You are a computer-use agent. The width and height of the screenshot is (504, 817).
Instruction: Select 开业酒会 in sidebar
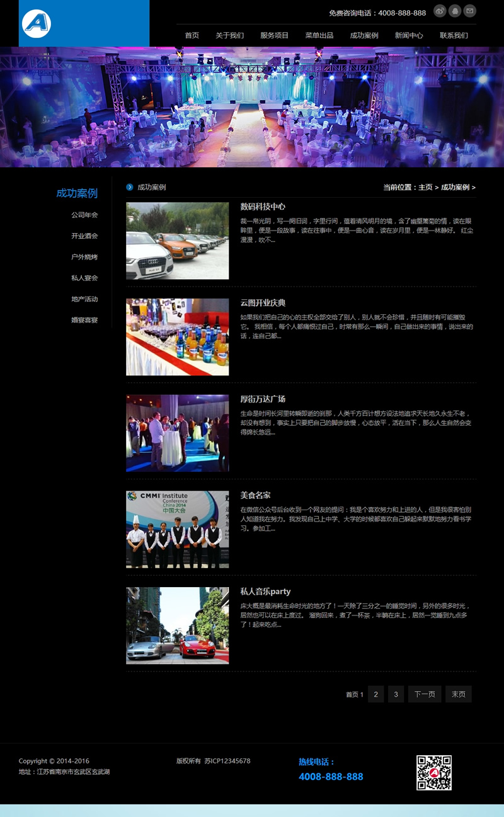pos(84,236)
